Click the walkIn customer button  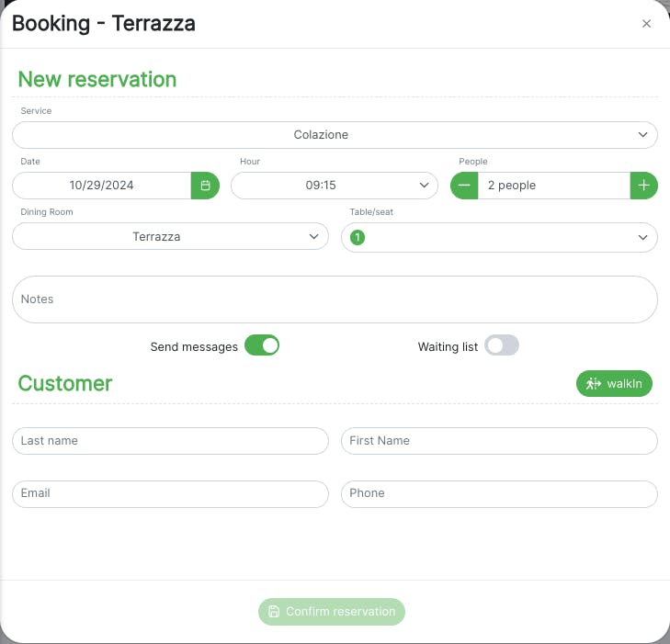614,384
